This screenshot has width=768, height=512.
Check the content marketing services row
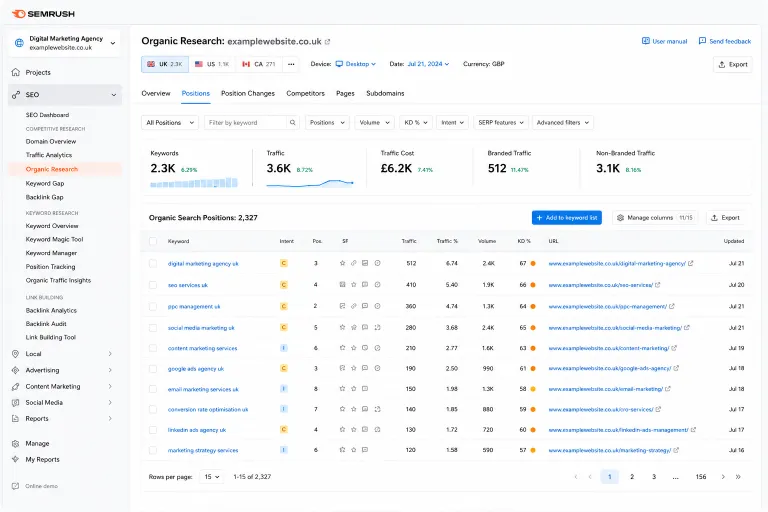tap(153, 348)
